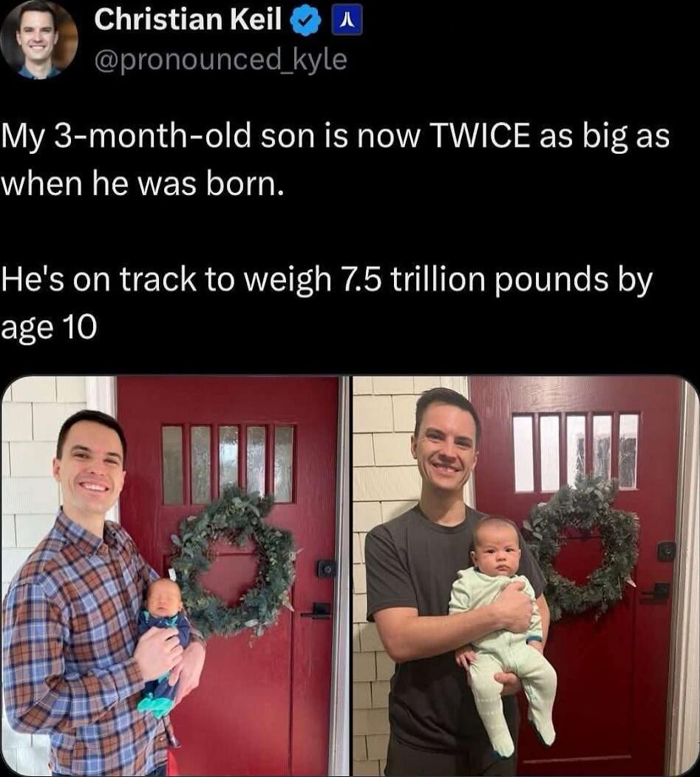Image resolution: width=700 pixels, height=777 pixels.
Task: Click the wreath in the right photo
Action: click(580, 546)
